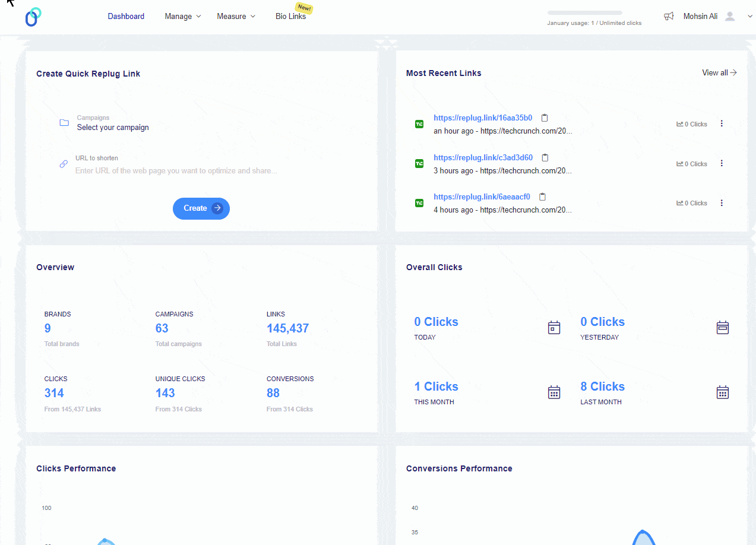
Task: Focus the URL to shorten input field
Action: click(x=176, y=171)
